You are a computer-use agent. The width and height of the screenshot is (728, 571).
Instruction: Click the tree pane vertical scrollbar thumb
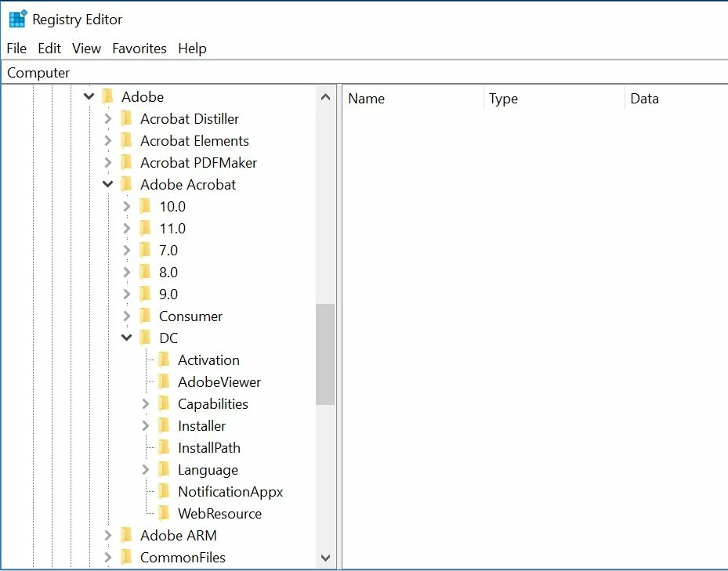(325, 355)
